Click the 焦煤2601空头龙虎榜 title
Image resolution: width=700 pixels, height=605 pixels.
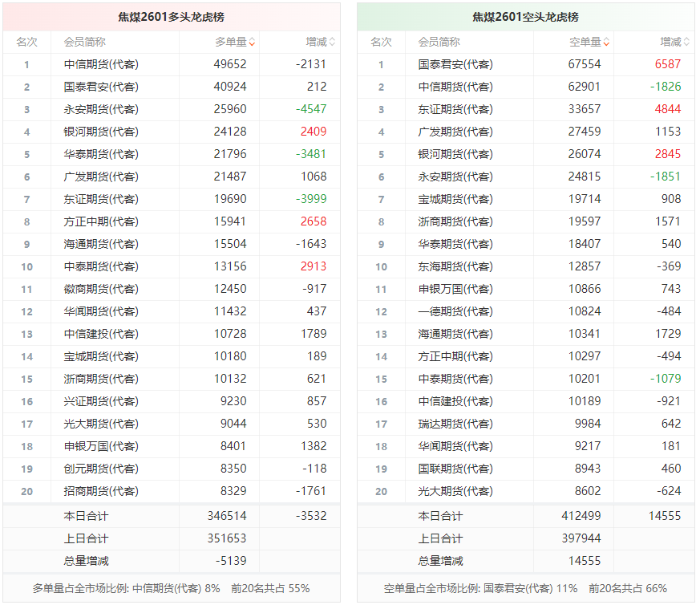(525, 17)
